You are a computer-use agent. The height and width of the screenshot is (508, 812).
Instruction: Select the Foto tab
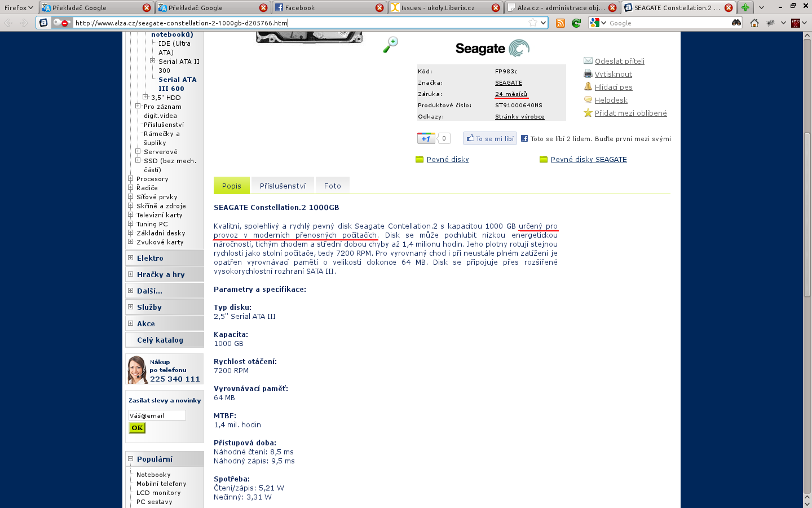[x=332, y=186]
